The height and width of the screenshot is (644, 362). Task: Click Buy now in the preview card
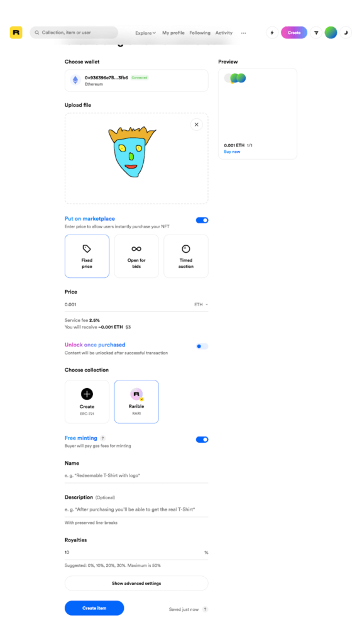(x=232, y=152)
